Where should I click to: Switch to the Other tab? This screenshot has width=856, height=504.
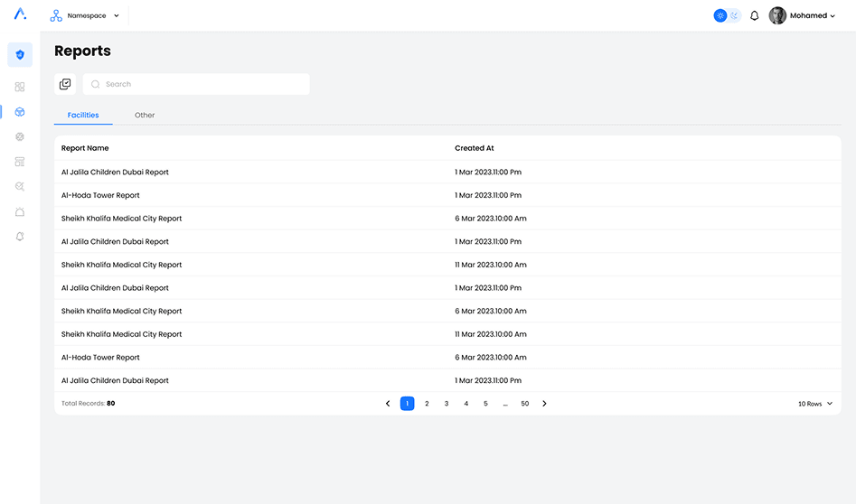point(145,116)
